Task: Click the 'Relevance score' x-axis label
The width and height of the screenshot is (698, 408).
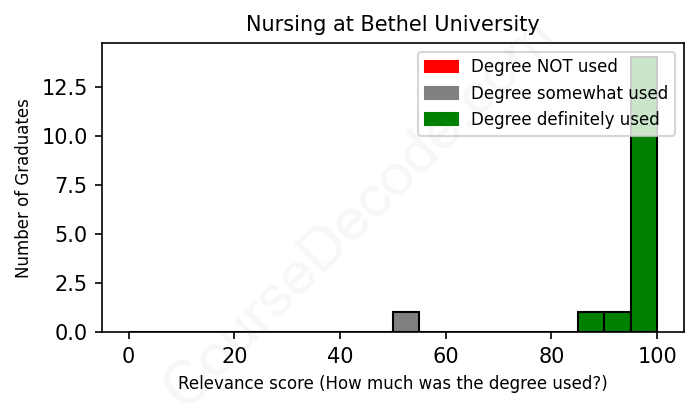Action: point(393,383)
